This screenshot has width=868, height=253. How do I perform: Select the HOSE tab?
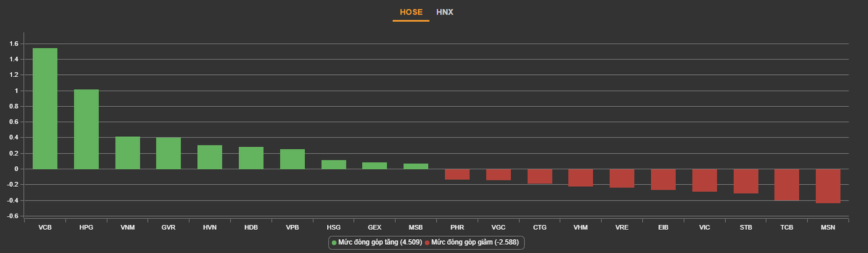click(x=411, y=12)
